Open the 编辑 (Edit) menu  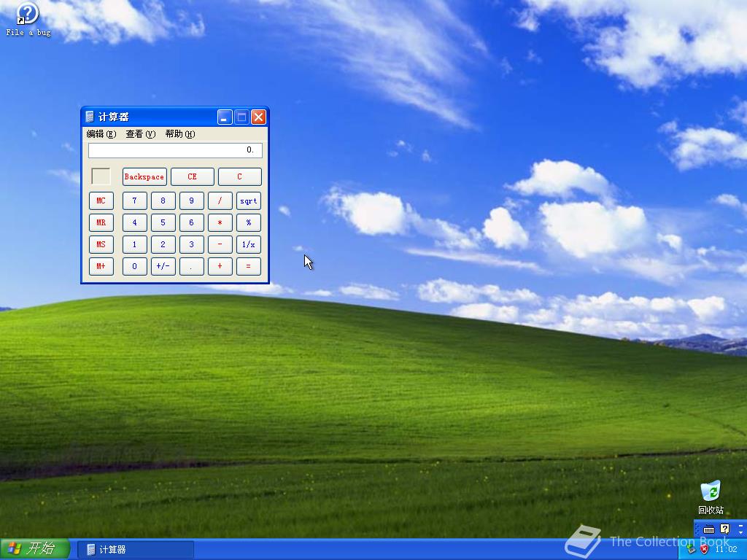pos(101,134)
